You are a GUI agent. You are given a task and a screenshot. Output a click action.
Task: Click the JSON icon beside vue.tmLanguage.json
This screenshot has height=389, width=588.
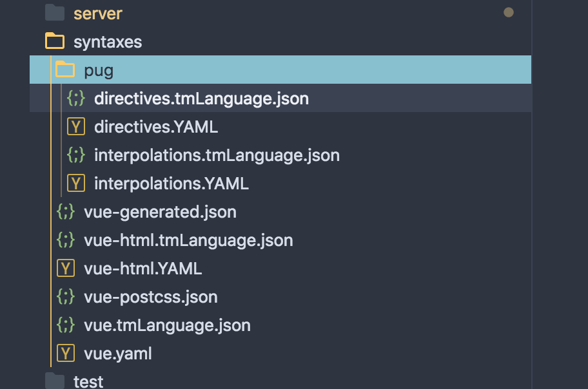tap(66, 325)
